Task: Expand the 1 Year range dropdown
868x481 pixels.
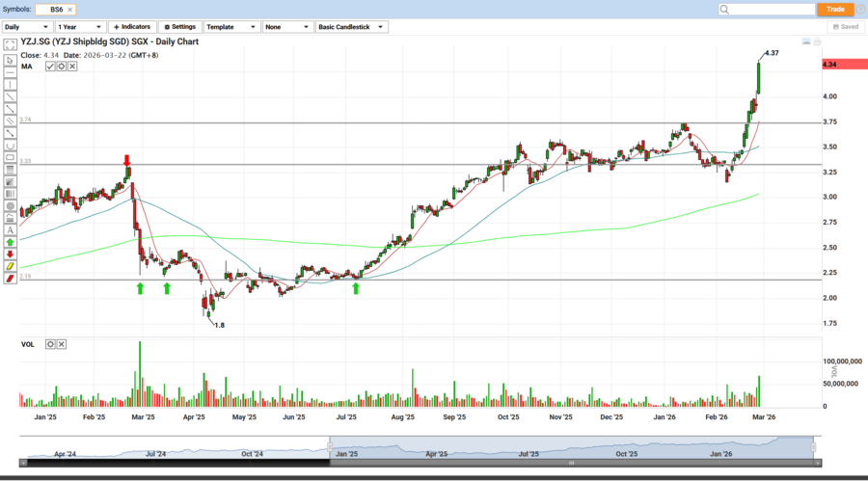Action: point(80,27)
